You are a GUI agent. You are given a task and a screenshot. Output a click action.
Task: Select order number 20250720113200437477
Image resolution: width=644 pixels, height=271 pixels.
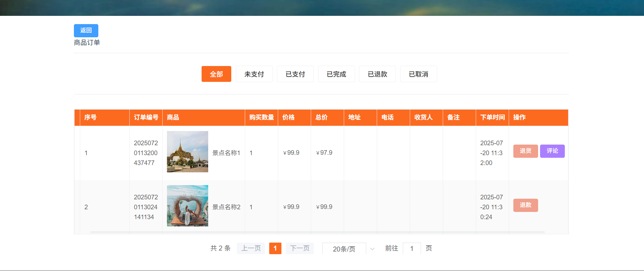coord(146,153)
